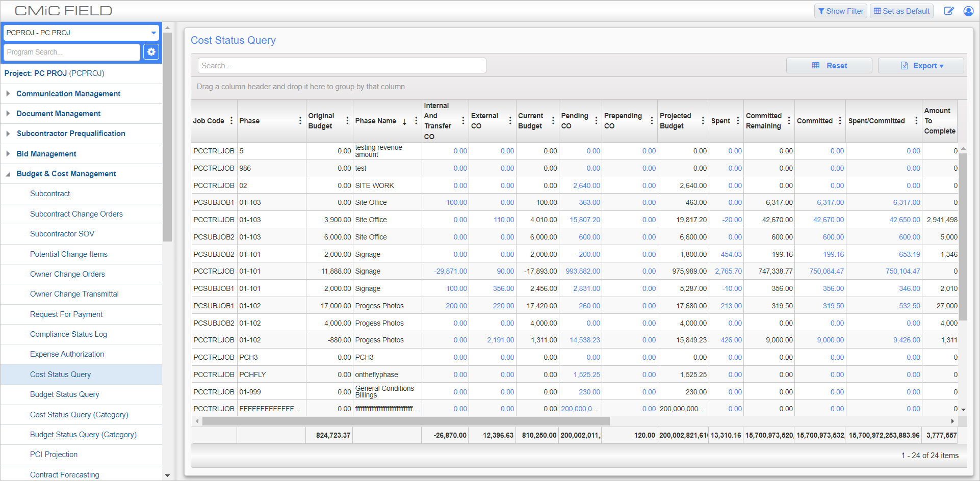Open Projected Budget column menu dots

703,121
